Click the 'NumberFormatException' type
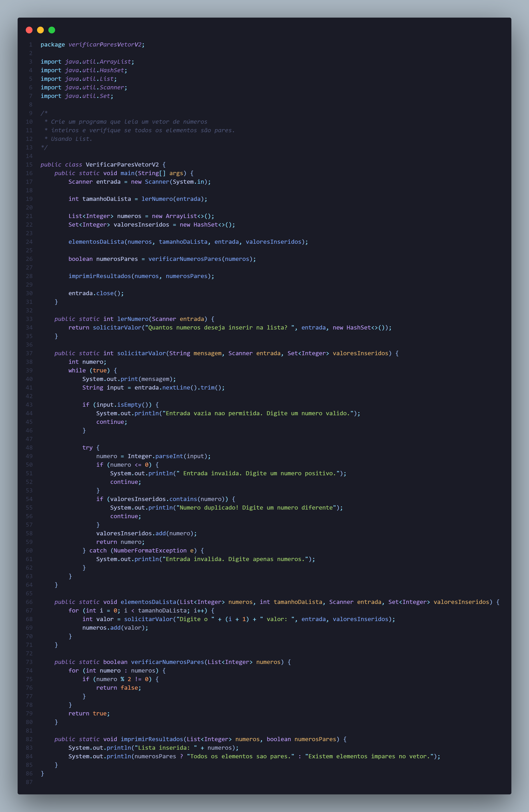 [150, 550]
